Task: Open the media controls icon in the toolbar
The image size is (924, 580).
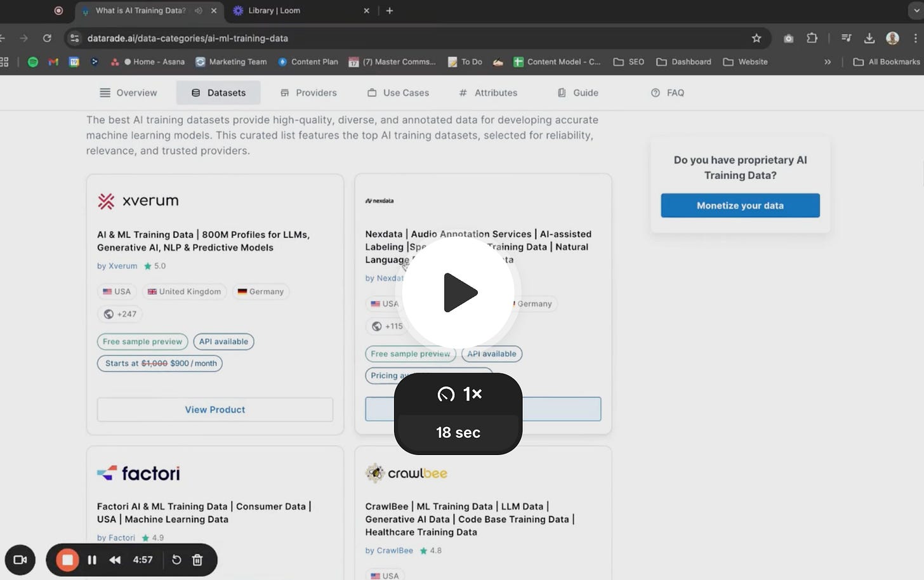Action: [x=846, y=38]
